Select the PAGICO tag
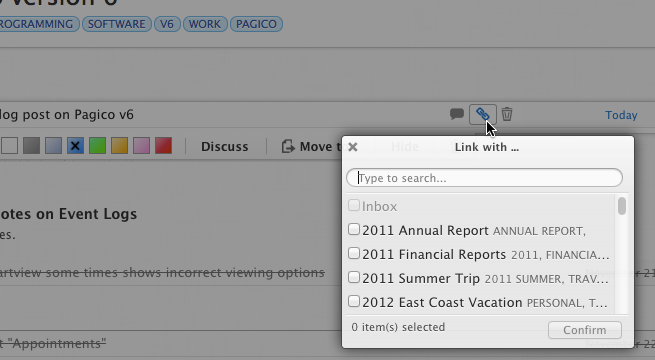This screenshot has width=655, height=360. tap(256, 24)
